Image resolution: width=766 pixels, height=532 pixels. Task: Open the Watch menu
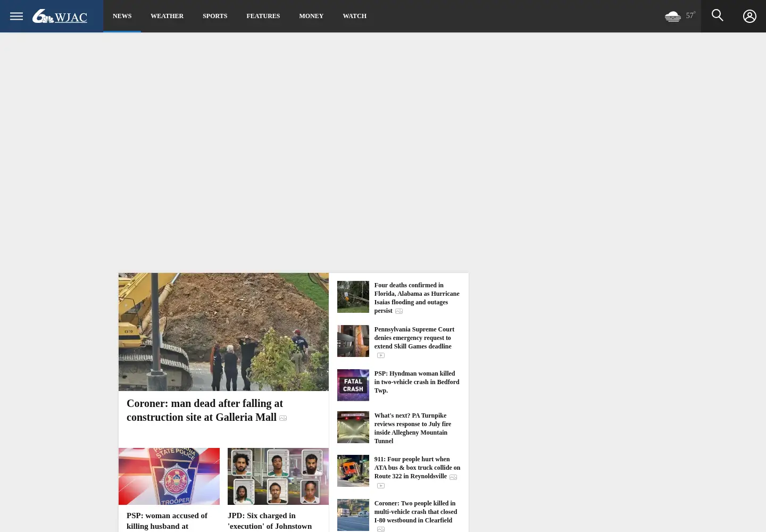[354, 16]
